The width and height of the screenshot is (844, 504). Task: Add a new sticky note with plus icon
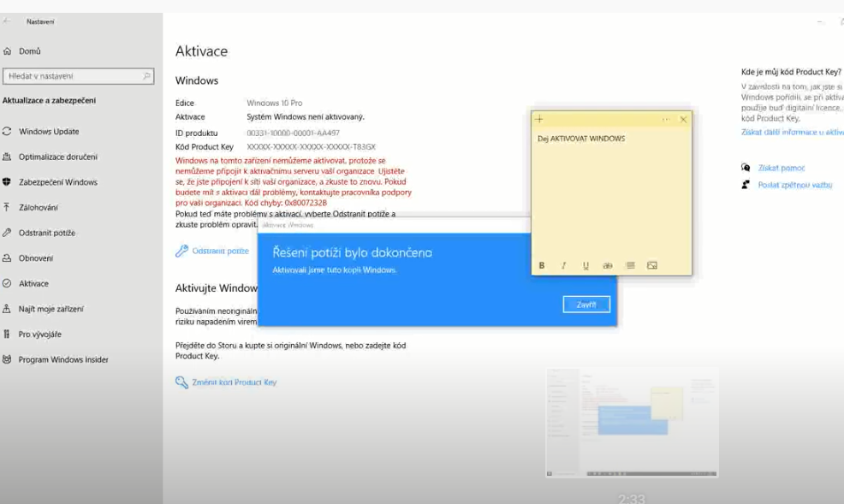[x=539, y=120]
